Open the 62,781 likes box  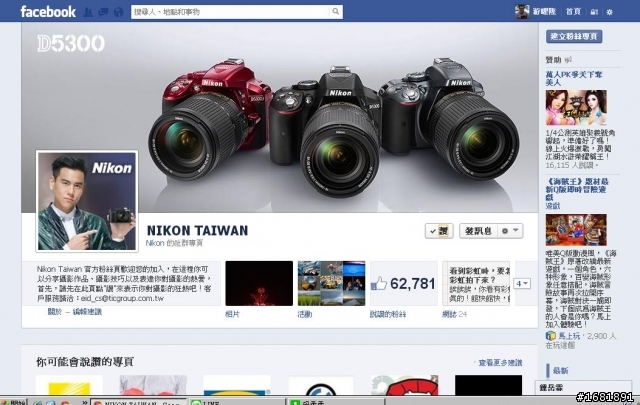(x=403, y=283)
